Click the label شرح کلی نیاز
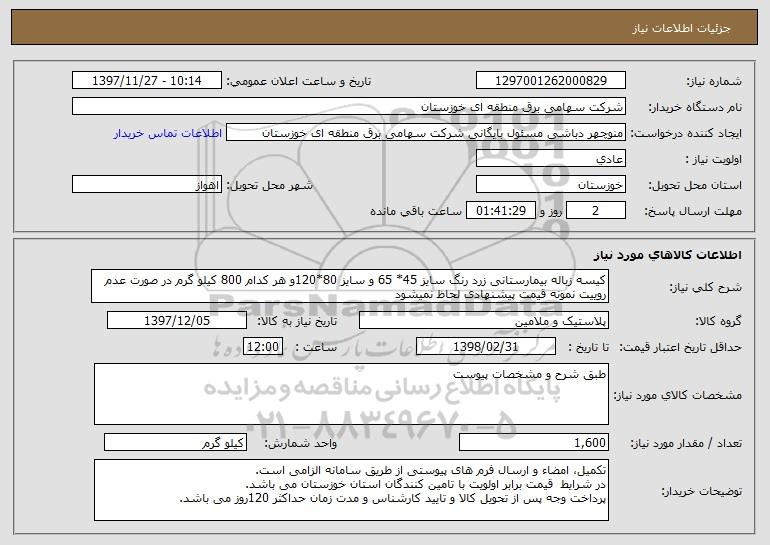Screen dimensions: 770x545 pos(706,287)
